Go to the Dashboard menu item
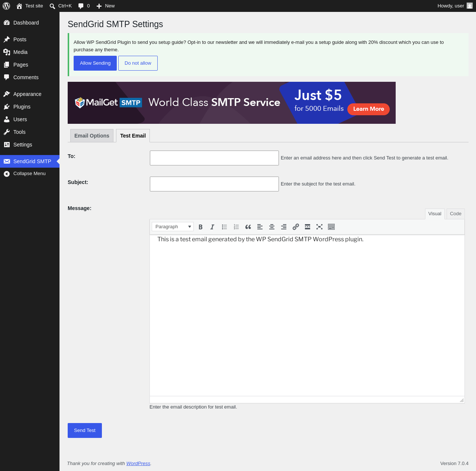This screenshot has height=471, width=476. pyautogui.click(x=30, y=23)
